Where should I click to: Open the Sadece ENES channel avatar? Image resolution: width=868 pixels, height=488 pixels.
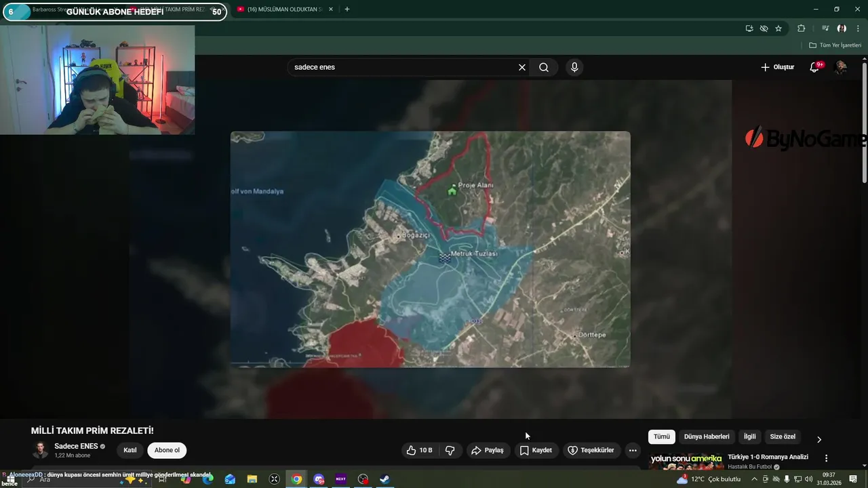(41, 450)
